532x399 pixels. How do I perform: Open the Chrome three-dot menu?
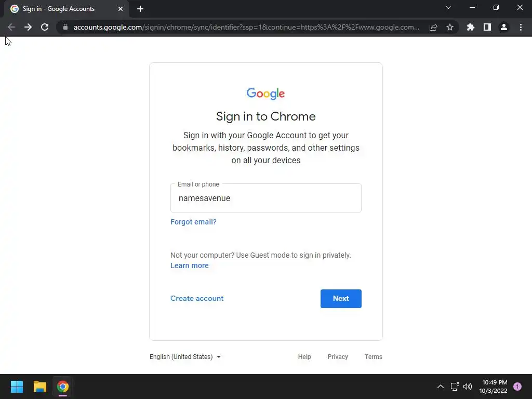(x=521, y=27)
